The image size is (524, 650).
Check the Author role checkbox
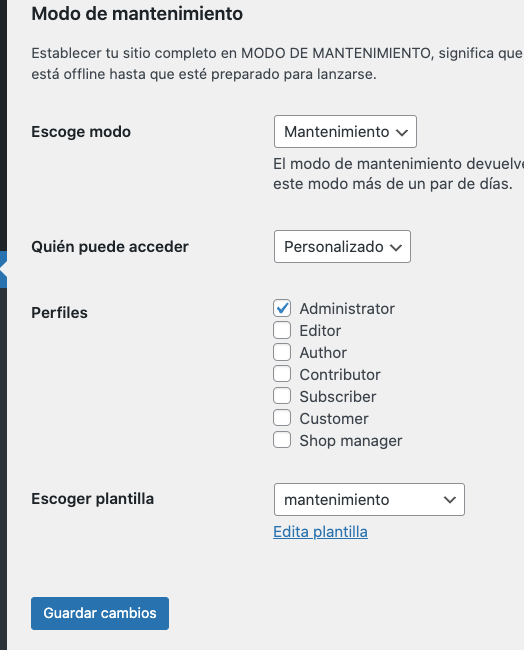[282, 352]
